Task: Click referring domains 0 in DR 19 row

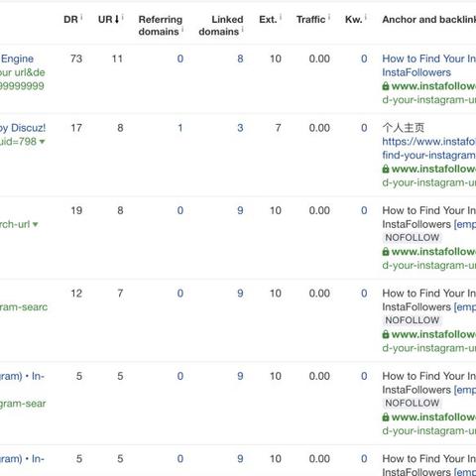Action: pyautogui.click(x=180, y=210)
